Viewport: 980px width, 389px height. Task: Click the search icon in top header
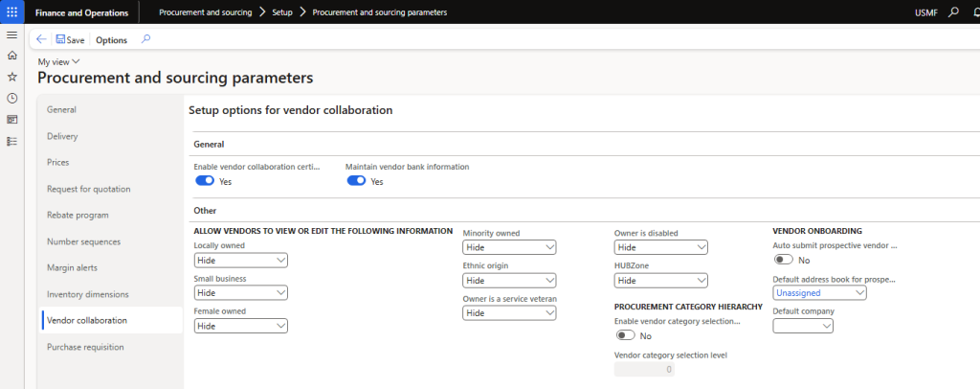point(953,12)
